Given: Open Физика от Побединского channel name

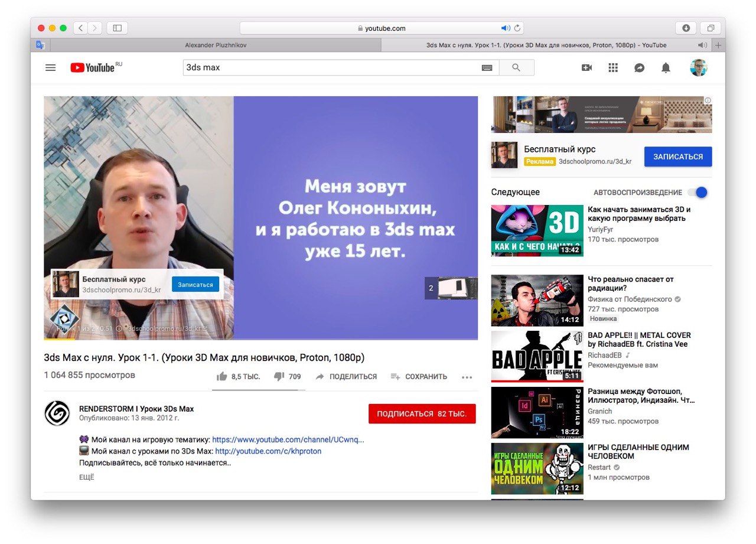Looking at the screenshot, I should coord(630,299).
